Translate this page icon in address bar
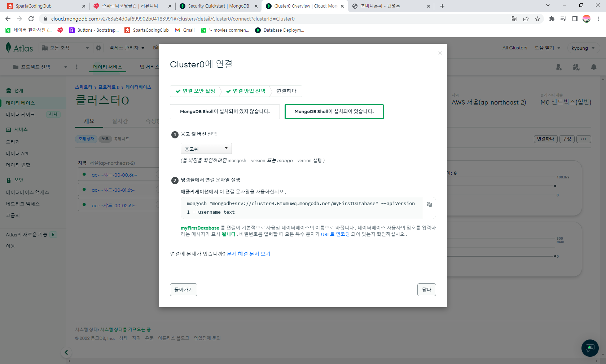Screen dimensions: 606x364 514,19
